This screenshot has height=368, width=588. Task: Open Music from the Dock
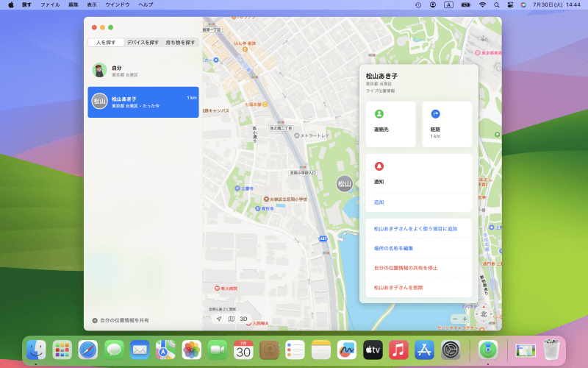pyautogui.click(x=398, y=350)
